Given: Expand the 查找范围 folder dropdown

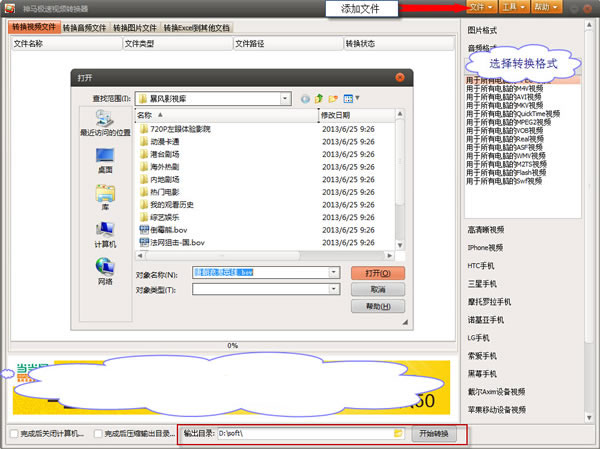Looking at the screenshot, I should 285,99.
